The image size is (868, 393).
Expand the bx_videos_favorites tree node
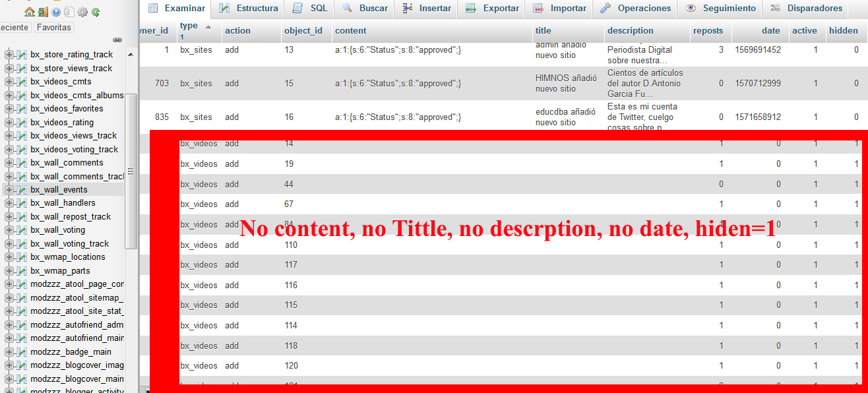pyautogui.click(x=9, y=109)
